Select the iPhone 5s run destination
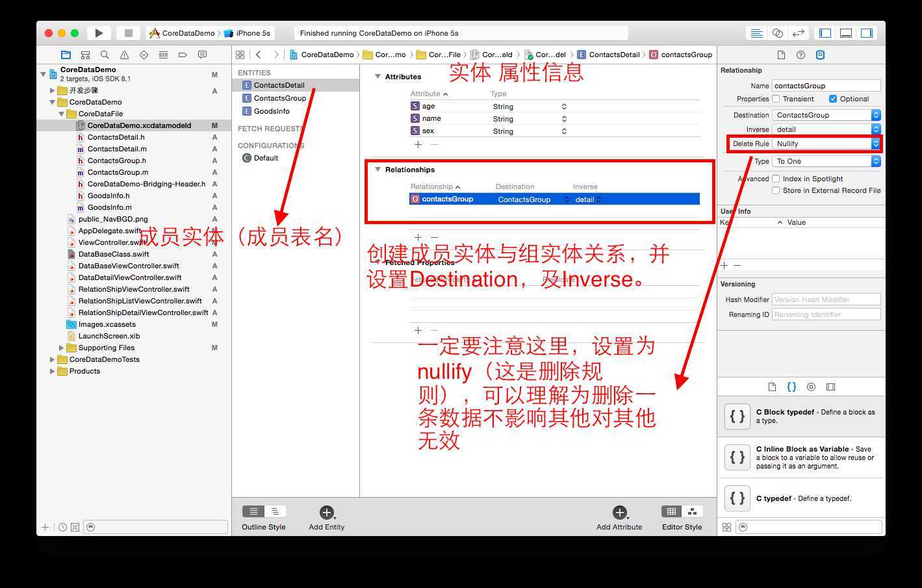This screenshot has height=588, width=922. (x=248, y=33)
